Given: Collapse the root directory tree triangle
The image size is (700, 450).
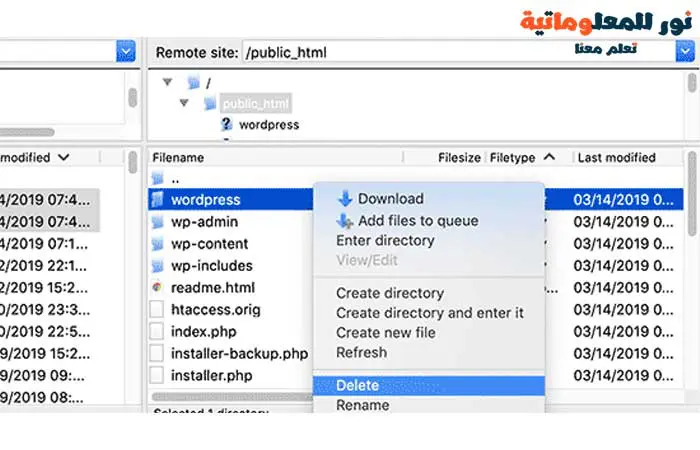Looking at the screenshot, I should click(167, 82).
